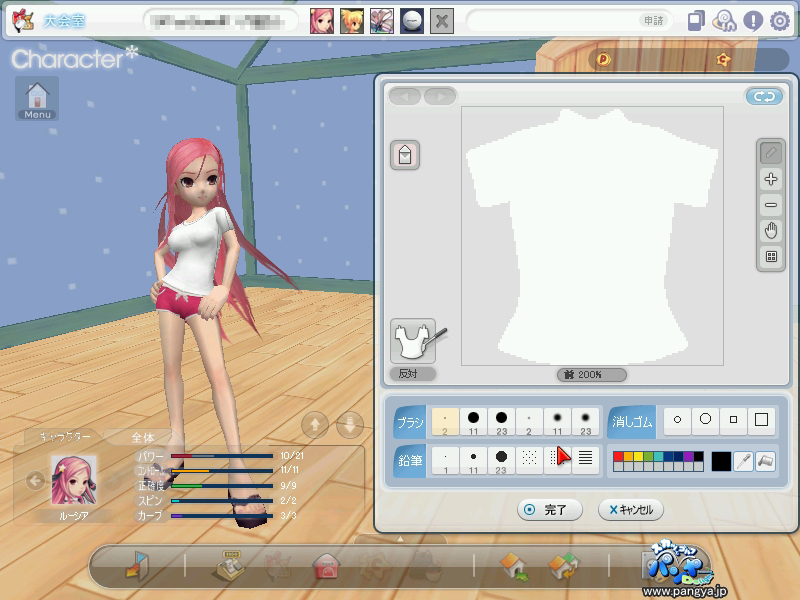Click the round down arrow button
Viewport: 800px width, 600px height.
pos(350,424)
